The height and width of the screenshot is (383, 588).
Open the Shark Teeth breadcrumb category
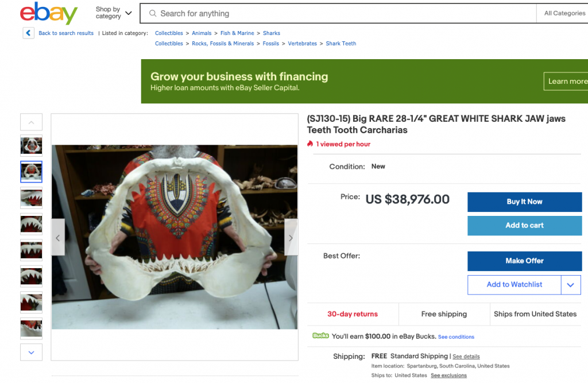point(341,44)
